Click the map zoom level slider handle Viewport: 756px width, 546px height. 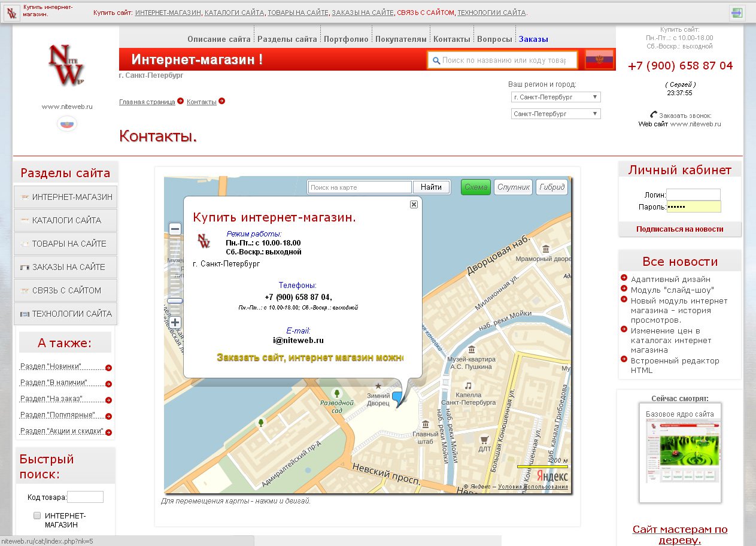point(175,301)
